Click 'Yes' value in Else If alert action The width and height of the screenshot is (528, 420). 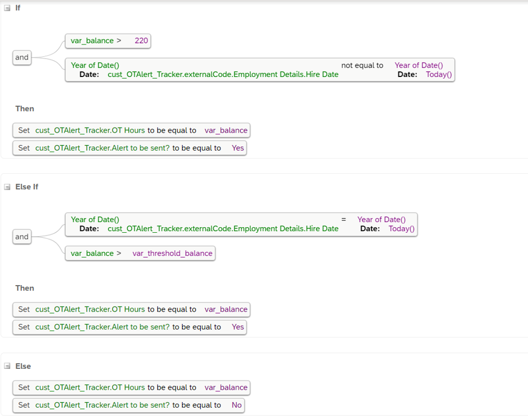click(238, 327)
